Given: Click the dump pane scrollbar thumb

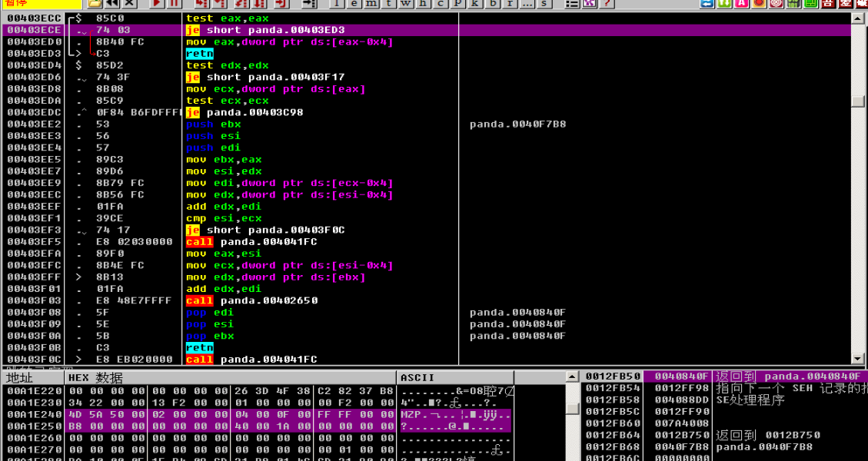Looking at the screenshot, I should coord(574,409).
